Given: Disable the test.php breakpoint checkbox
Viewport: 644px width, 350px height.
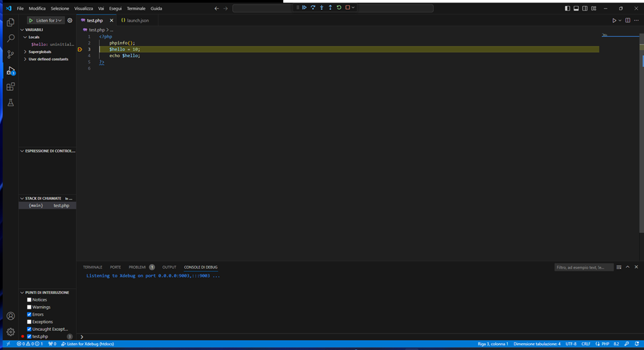Looking at the screenshot, I should [29, 337].
